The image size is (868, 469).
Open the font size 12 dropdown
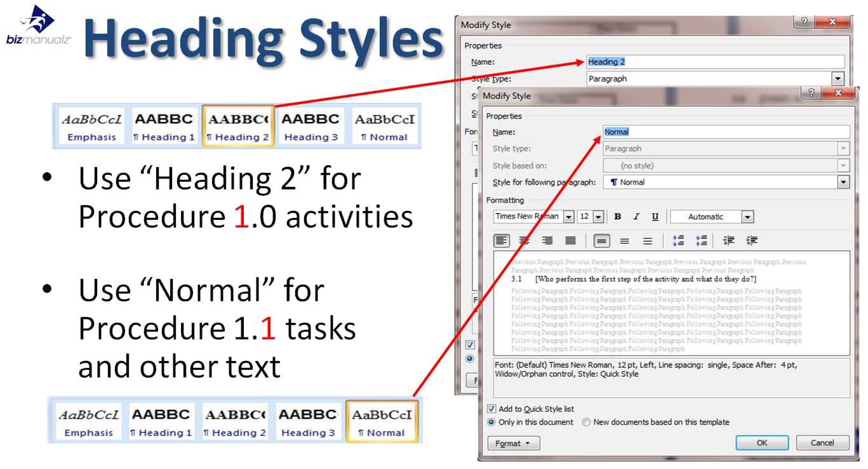point(598,217)
